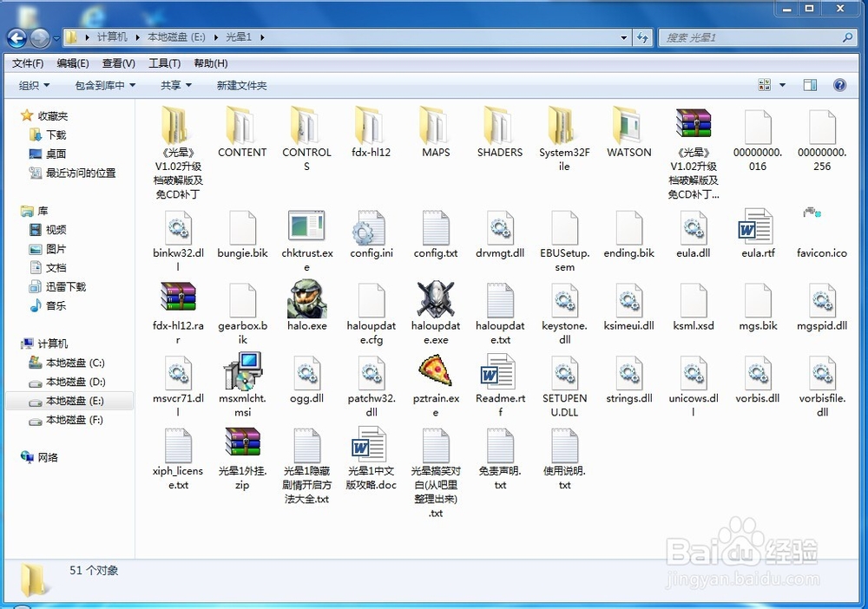Screen dimensions: 868x609
Task: Go back with the Back arrow
Action: point(16,37)
